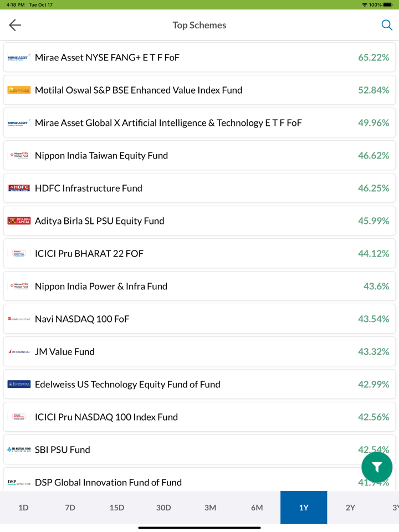Tap the Aditya Birla Capital logo
Viewport: 399px width, 532px height.
coord(19,221)
